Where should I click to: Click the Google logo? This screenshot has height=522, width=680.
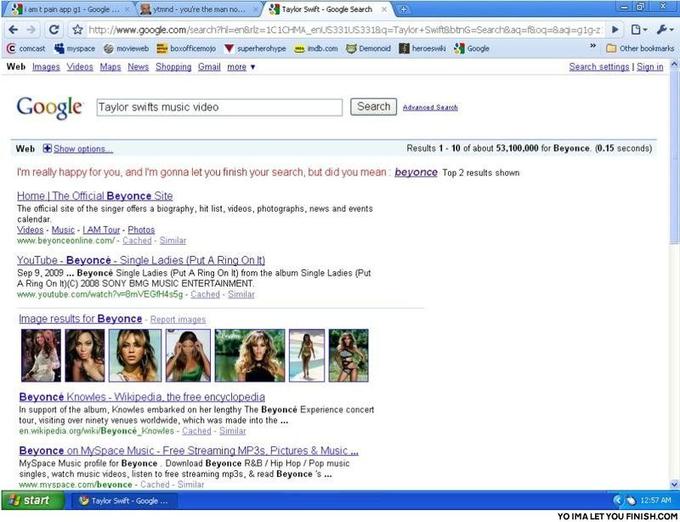click(x=49, y=107)
